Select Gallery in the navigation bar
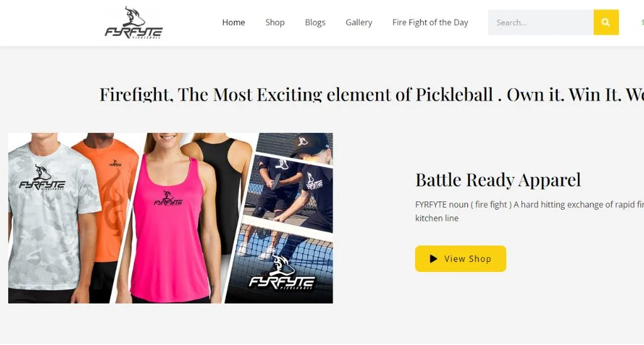The image size is (644, 345). click(358, 23)
